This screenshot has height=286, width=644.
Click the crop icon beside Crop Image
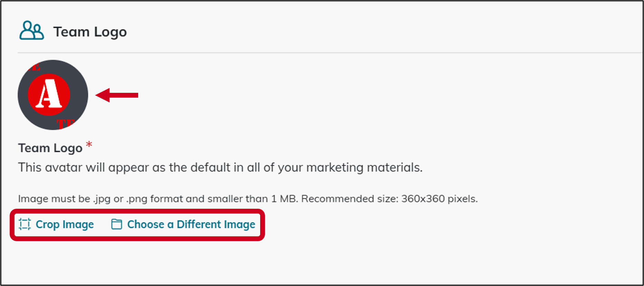25,224
